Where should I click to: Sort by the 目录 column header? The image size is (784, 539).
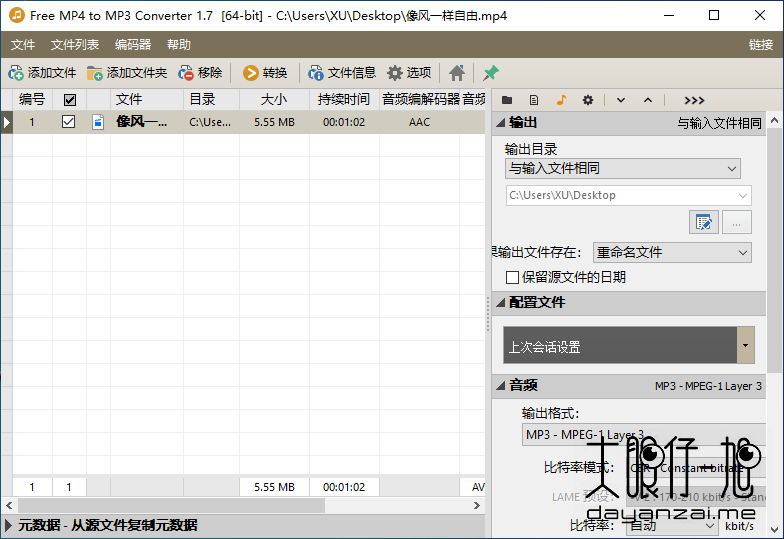212,100
